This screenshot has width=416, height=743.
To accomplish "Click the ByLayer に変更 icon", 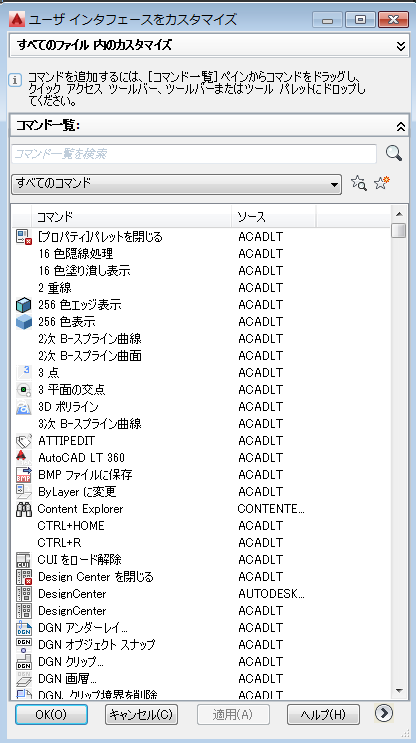I will 23,492.
